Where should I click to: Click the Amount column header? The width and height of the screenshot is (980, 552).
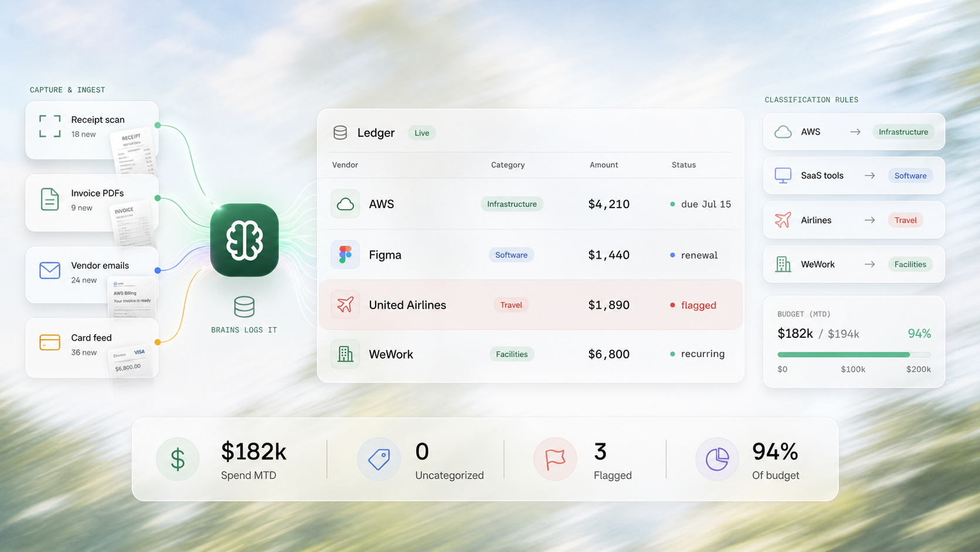pos(604,165)
